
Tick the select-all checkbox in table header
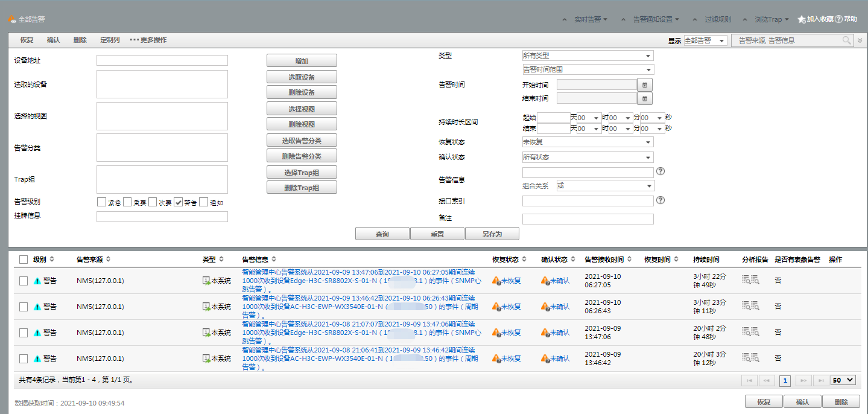coord(24,260)
